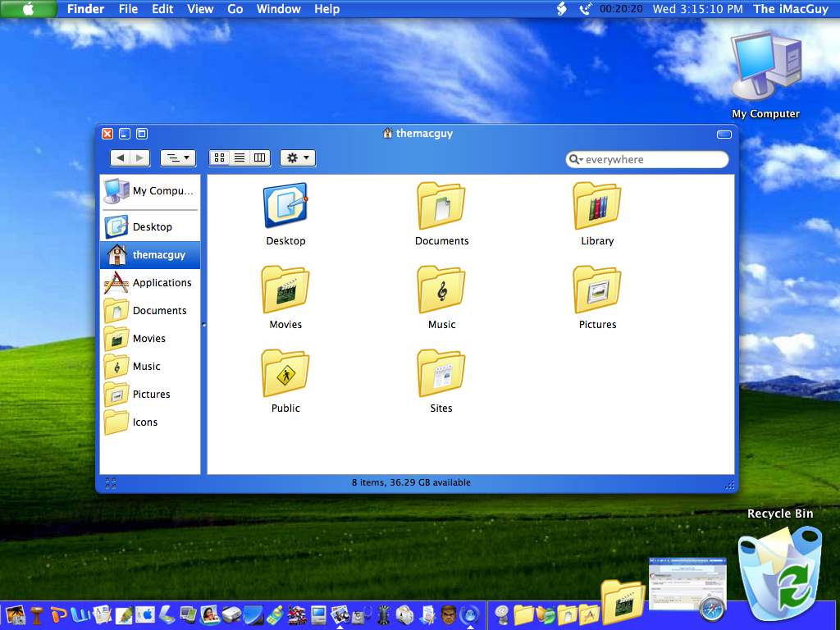Open the File menu
The height and width of the screenshot is (630, 840).
128,9
